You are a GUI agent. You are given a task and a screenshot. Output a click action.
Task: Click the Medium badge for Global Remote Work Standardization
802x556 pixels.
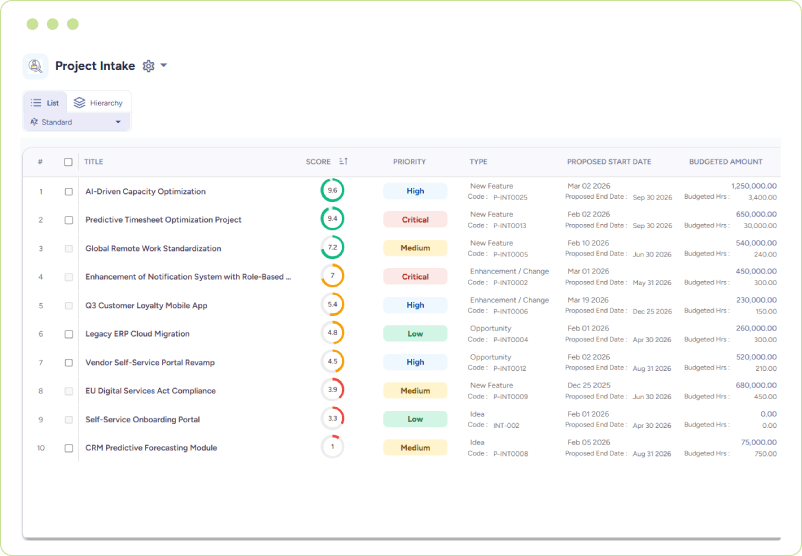415,248
